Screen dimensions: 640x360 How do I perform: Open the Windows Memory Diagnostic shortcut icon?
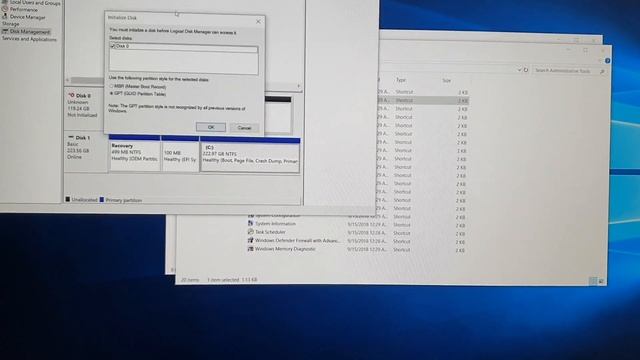click(x=251, y=249)
